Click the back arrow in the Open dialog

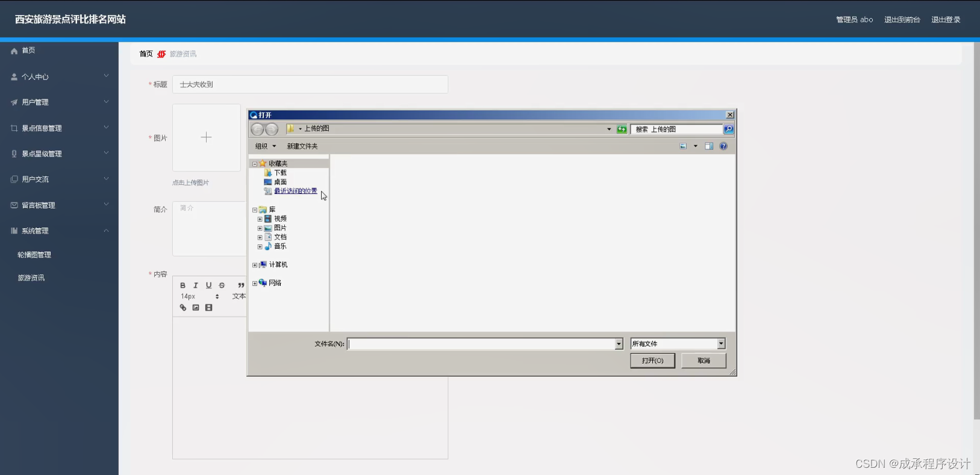click(257, 129)
